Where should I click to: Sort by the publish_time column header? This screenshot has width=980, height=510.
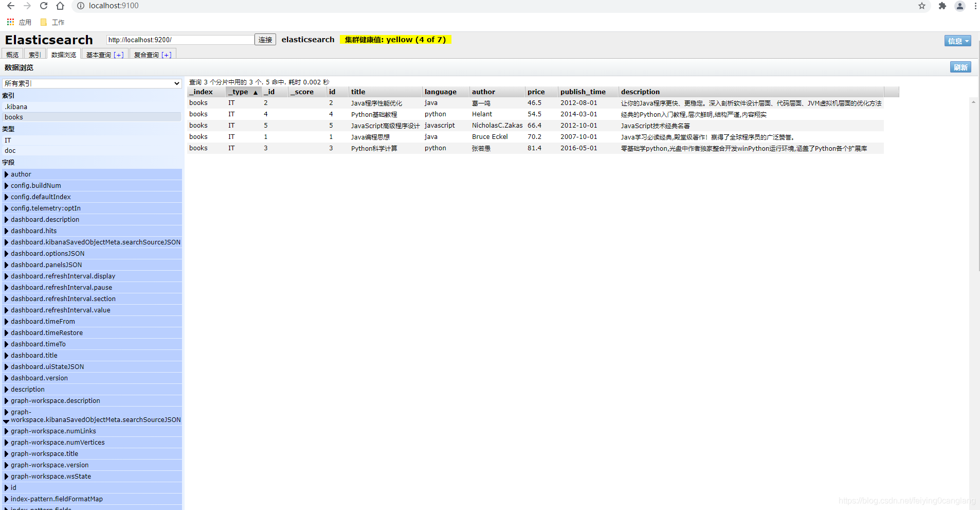[x=588, y=92]
